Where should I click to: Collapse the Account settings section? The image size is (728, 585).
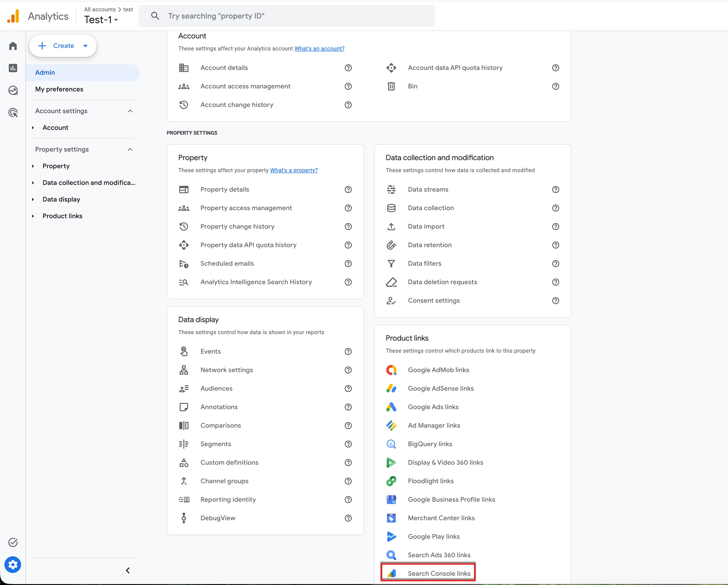pyautogui.click(x=130, y=111)
